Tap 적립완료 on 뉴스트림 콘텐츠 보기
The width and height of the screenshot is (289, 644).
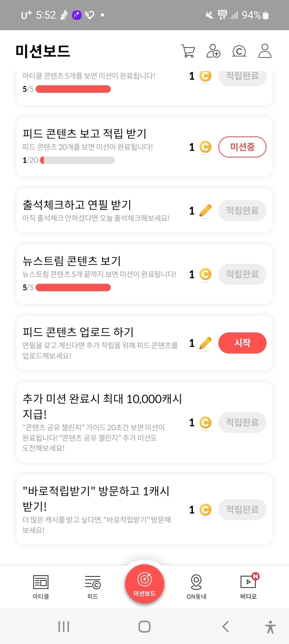pos(242,274)
